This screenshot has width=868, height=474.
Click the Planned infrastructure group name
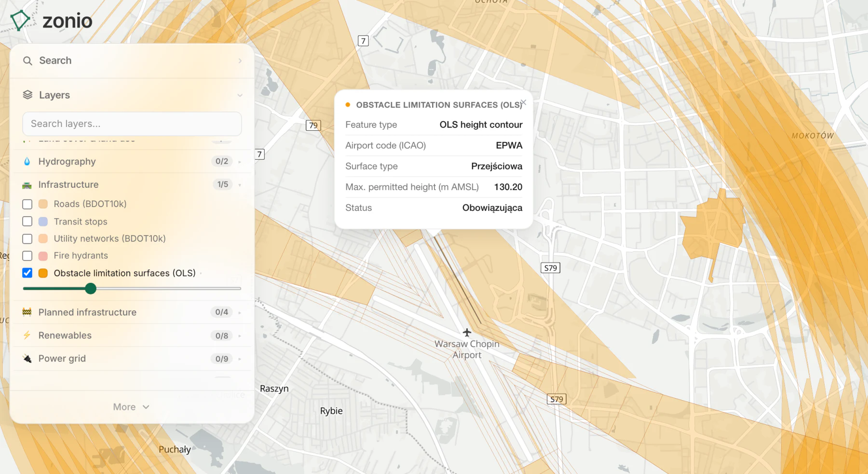87,312
